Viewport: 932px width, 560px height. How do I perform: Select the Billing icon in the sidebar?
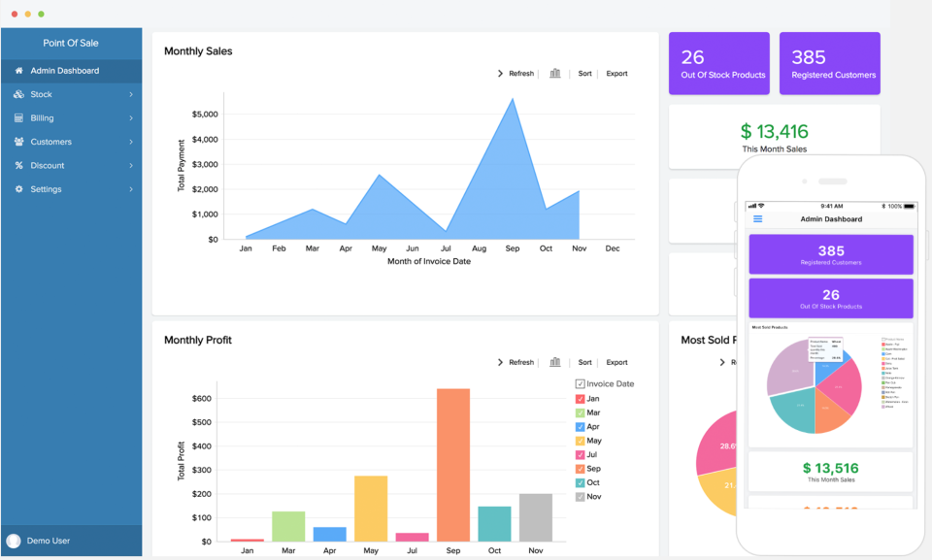19,117
